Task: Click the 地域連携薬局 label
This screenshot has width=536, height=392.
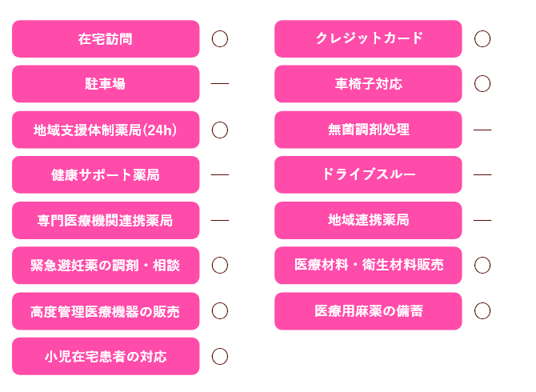Action: pos(368,220)
